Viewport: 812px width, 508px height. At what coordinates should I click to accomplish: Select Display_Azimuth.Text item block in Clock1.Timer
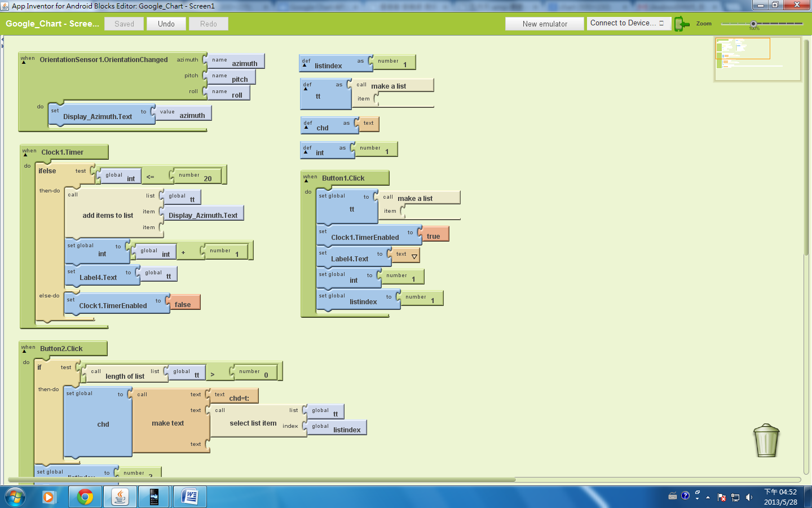(x=202, y=213)
